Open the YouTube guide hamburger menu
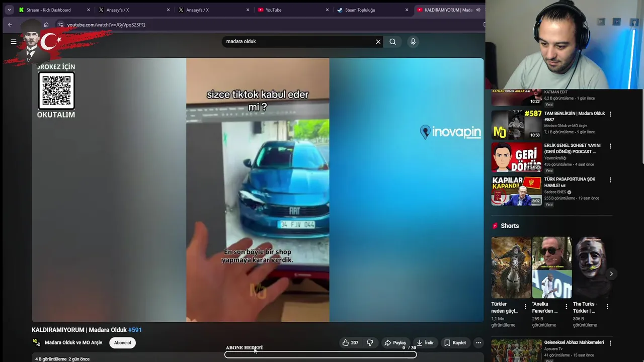The height and width of the screenshot is (362, 644). tap(14, 42)
